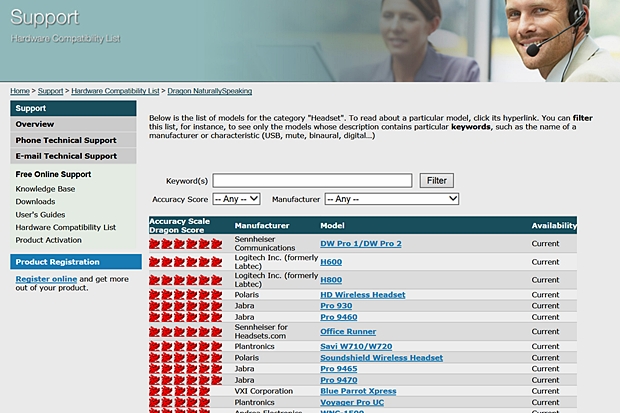The width and height of the screenshot is (620, 413).
Task: Open the Voyager Pro UC link
Action: [352, 402]
